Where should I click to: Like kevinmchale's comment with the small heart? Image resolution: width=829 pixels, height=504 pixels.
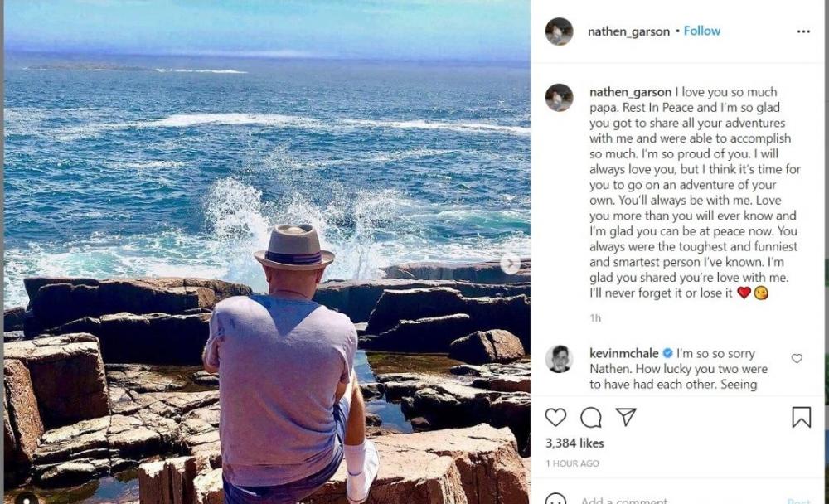click(x=797, y=359)
